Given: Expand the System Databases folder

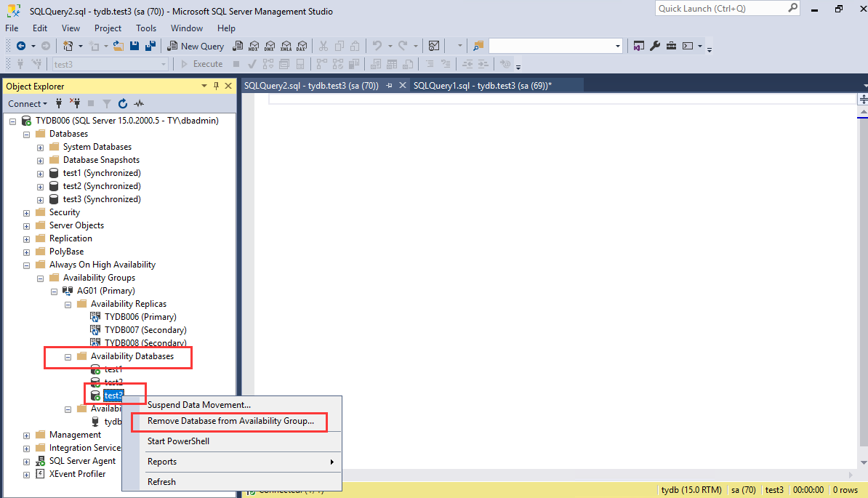Looking at the screenshot, I should [41, 148].
